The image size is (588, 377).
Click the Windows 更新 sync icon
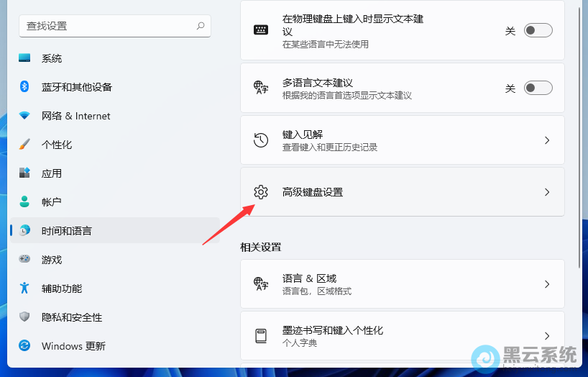click(24, 346)
